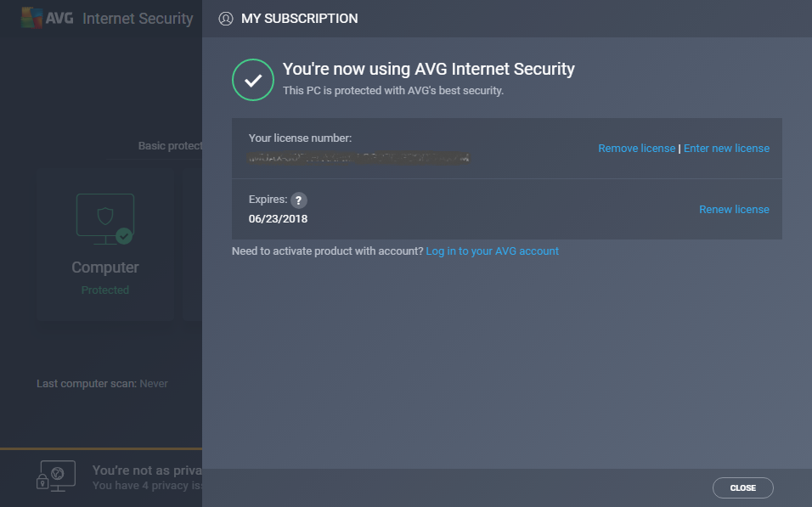Click 'This PC is protected' subtitle text
This screenshot has height=507, width=812.
[393, 91]
